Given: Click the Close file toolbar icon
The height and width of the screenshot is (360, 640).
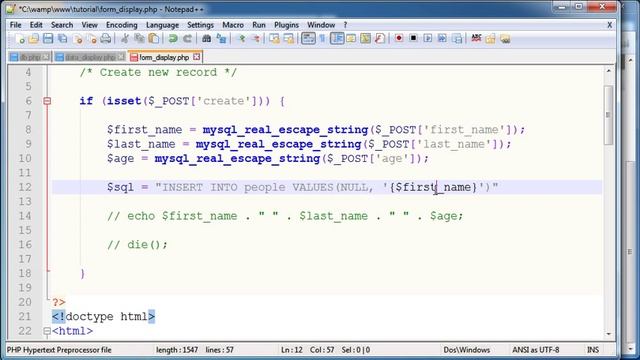Looking at the screenshot, I should tap(78, 39).
